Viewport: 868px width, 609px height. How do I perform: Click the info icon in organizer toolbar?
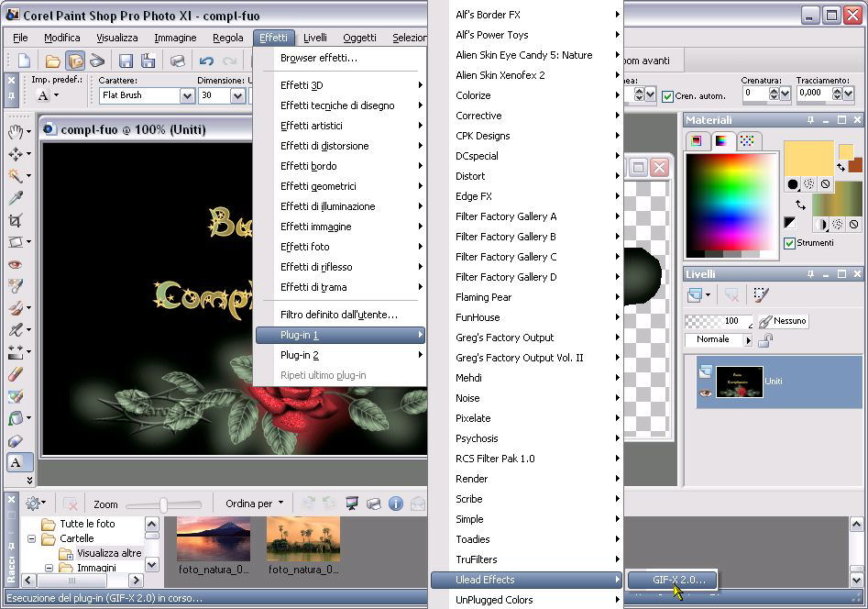(396, 504)
